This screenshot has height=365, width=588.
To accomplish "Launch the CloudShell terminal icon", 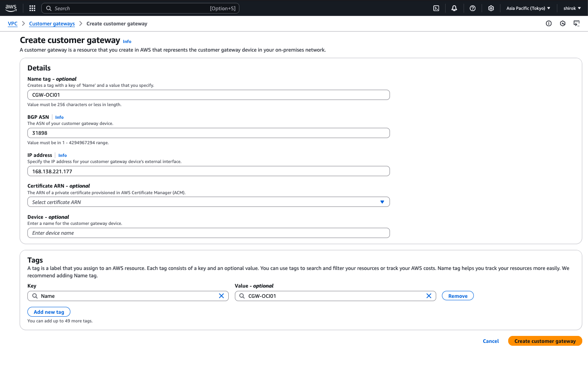I will (x=436, y=8).
